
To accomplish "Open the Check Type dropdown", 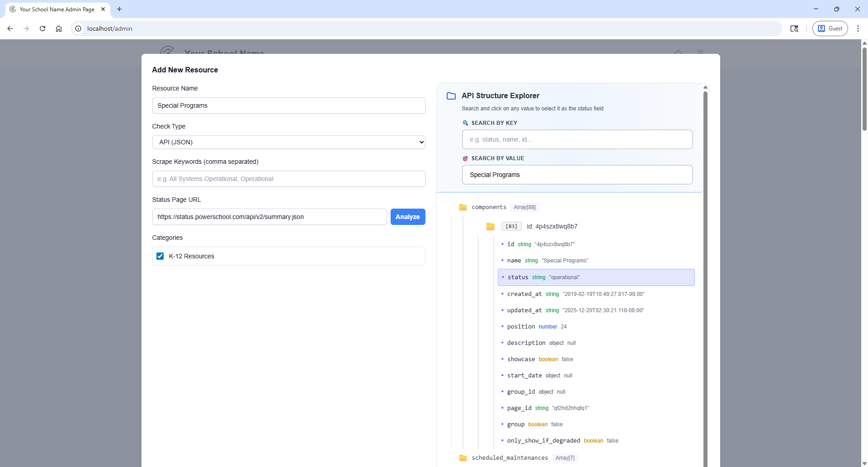I will point(288,142).
